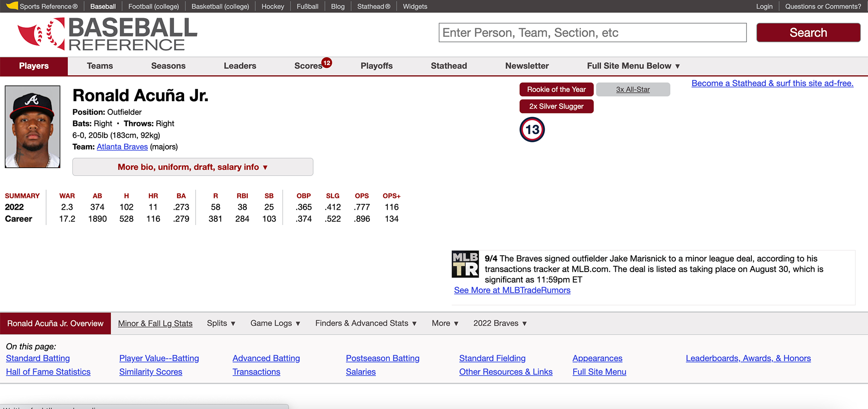Open Fußball site link

(307, 6)
